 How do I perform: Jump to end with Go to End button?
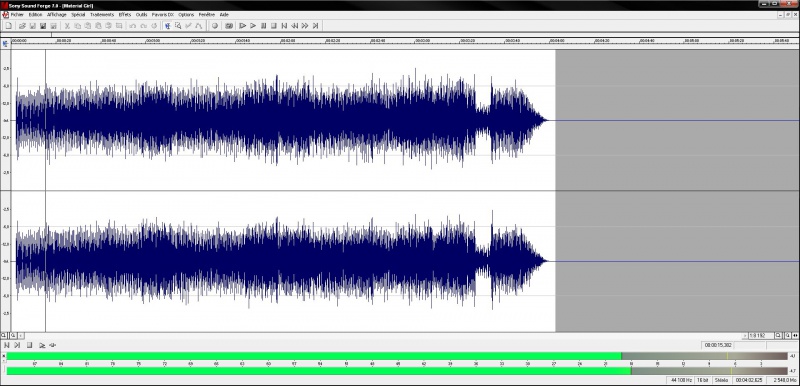click(x=315, y=25)
